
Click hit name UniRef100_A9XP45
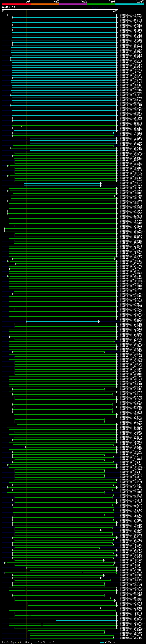click(131, 183)
